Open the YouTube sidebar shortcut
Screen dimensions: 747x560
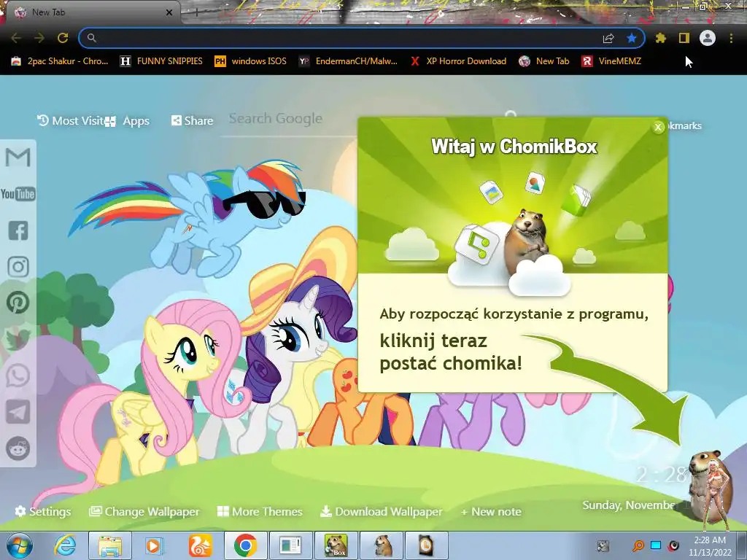18,194
